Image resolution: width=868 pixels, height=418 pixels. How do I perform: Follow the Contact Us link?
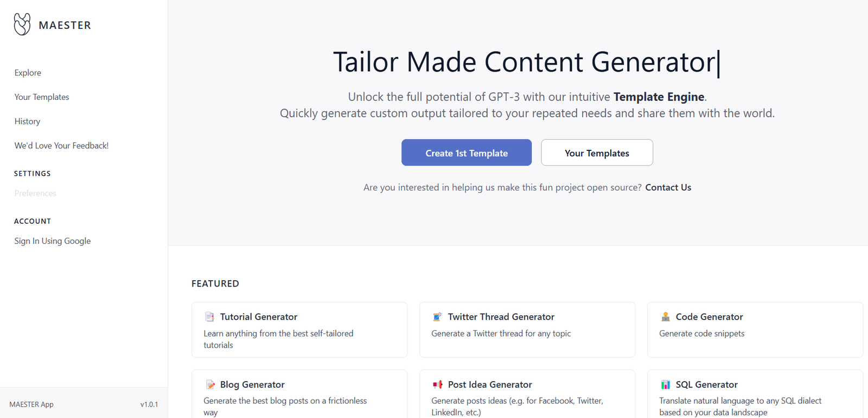(668, 187)
